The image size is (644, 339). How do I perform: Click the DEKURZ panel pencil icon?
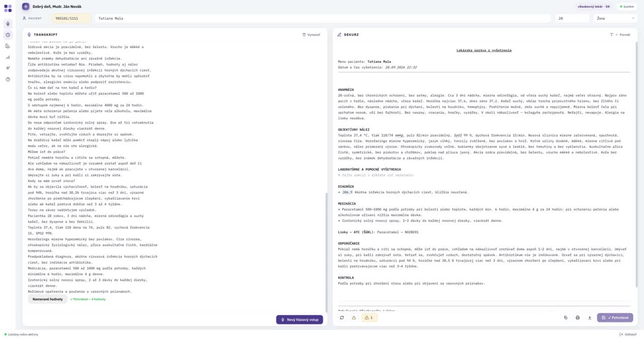pyautogui.click(x=340, y=35)
